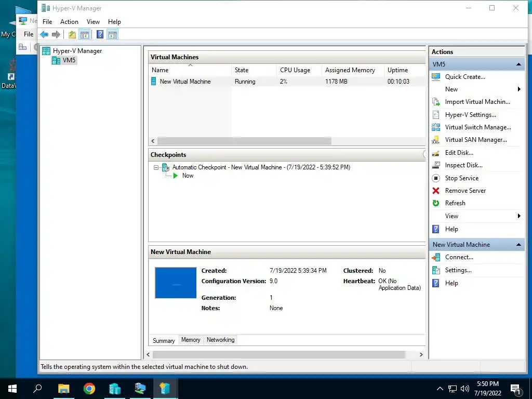This screenshot has width=532, height=399.
Task: Collapse the Automatic Checkpoint tree node
Action: click(x=156, y=167)
